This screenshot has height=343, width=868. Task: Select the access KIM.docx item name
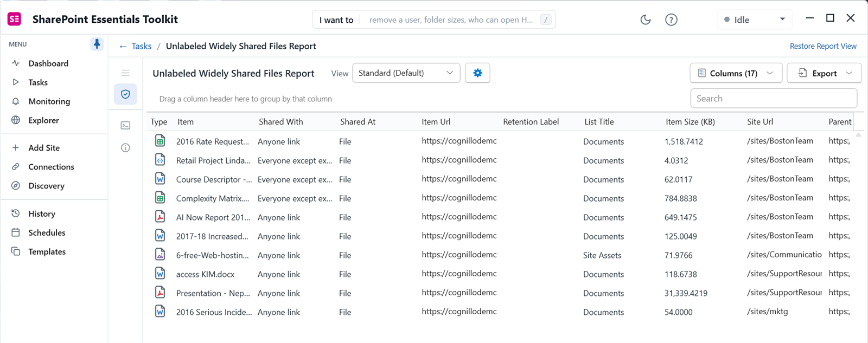tap(205, 274)
